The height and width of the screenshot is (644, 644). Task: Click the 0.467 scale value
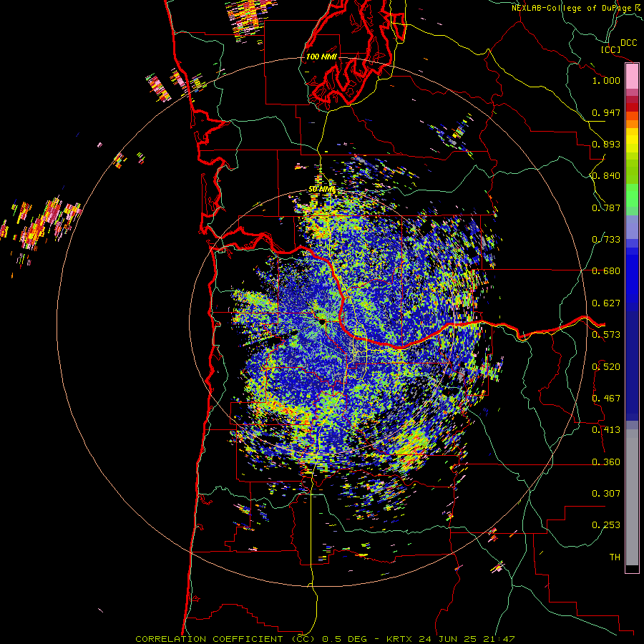[606, 399]
